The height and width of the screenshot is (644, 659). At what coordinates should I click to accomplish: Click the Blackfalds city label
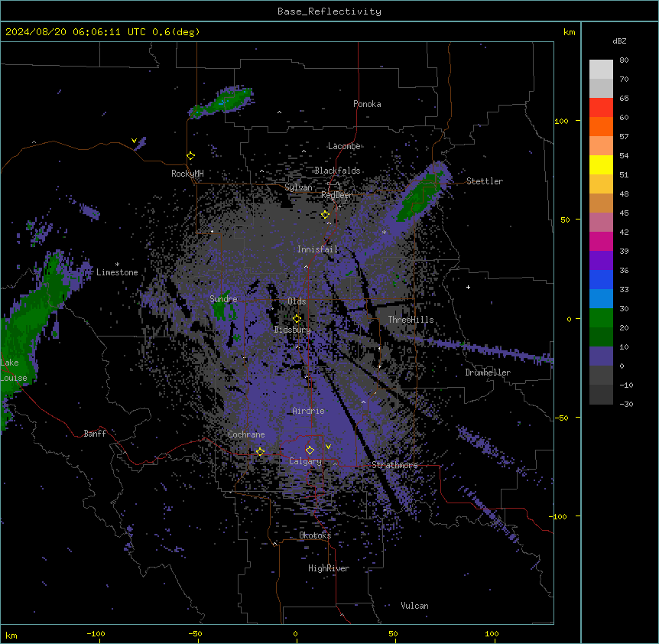(x=337, y=171)
